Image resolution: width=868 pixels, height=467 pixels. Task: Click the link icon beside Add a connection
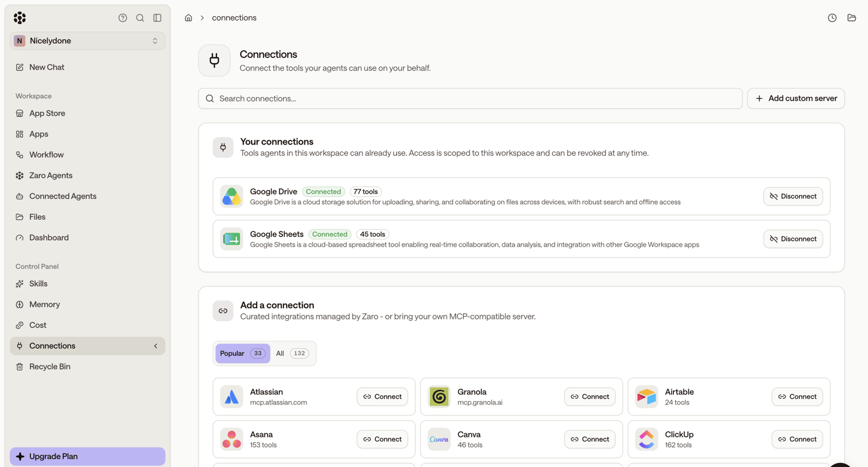point(223,311)
